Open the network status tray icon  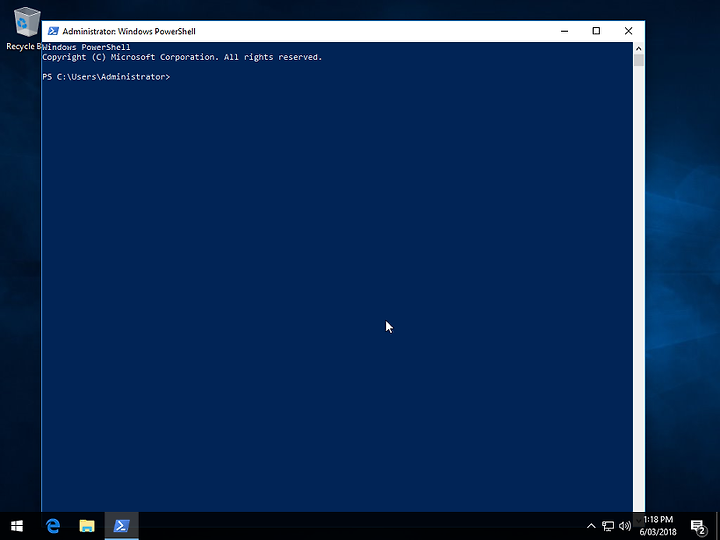click(x=608, y=526)
